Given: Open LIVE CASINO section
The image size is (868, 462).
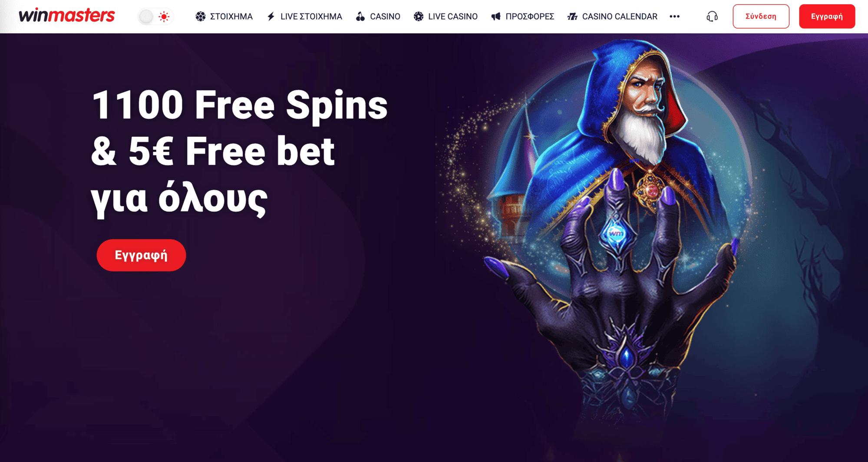Looking at the screenshot, I should pos(452,16).
